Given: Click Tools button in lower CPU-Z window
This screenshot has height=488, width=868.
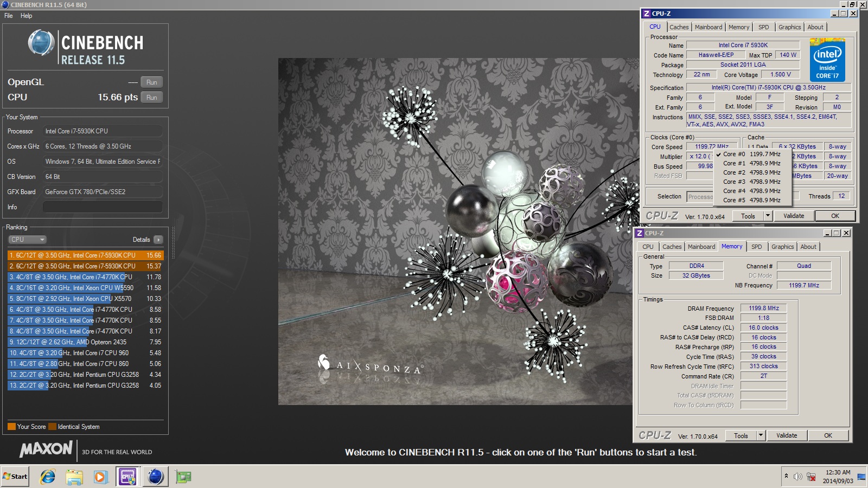Looking at the screenshot, I should click(741, 435).
